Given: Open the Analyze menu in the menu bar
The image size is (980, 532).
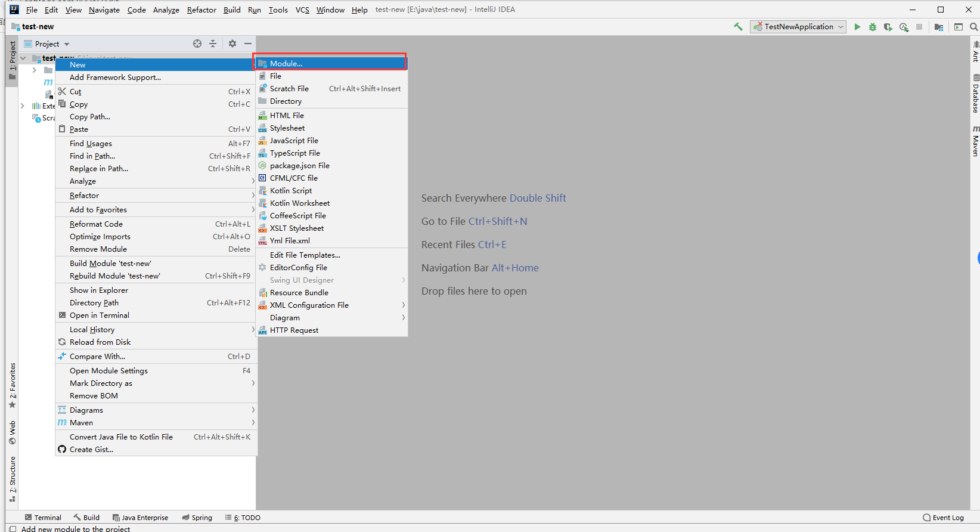Looking at the screenshot, I should tap(166, 10).
